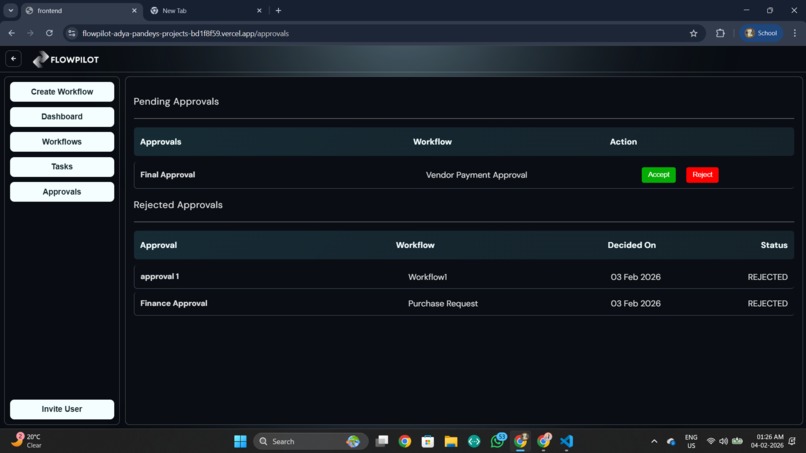Click Finance Approval row name

click(174, 303)
